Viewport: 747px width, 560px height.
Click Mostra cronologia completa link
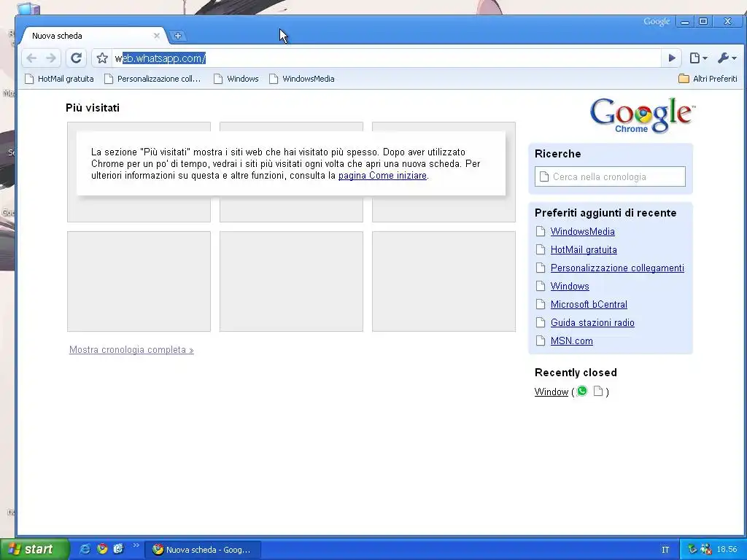pos(131,349)
